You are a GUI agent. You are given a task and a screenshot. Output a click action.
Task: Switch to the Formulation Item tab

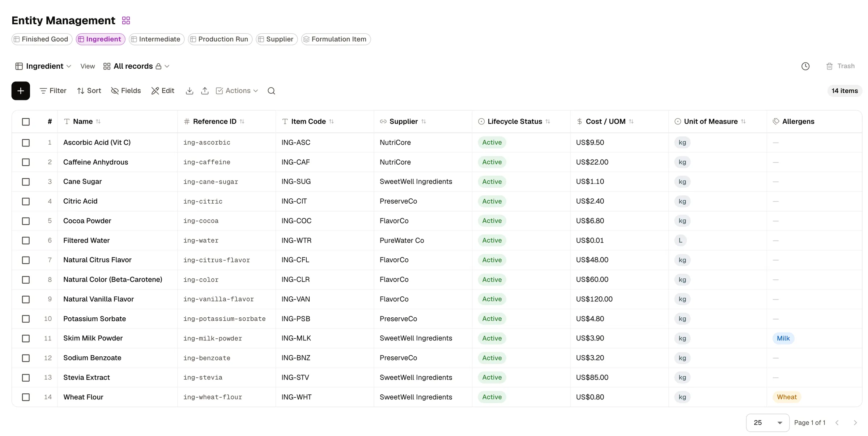point(336,39)
